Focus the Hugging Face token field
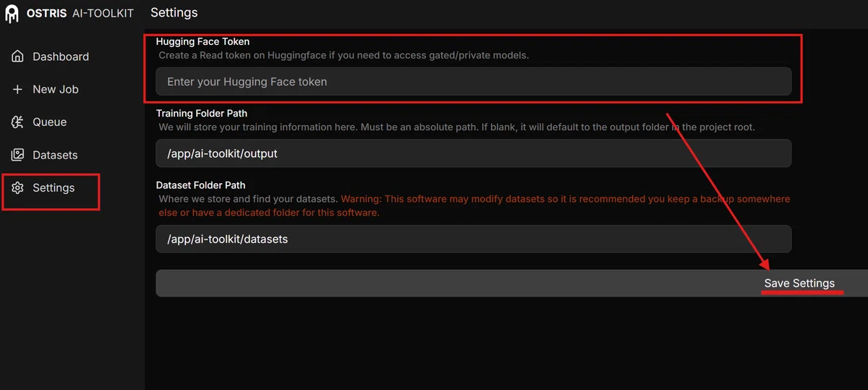Image resolution: width=868 pixels, height=390 pixels. pos(474,82)
